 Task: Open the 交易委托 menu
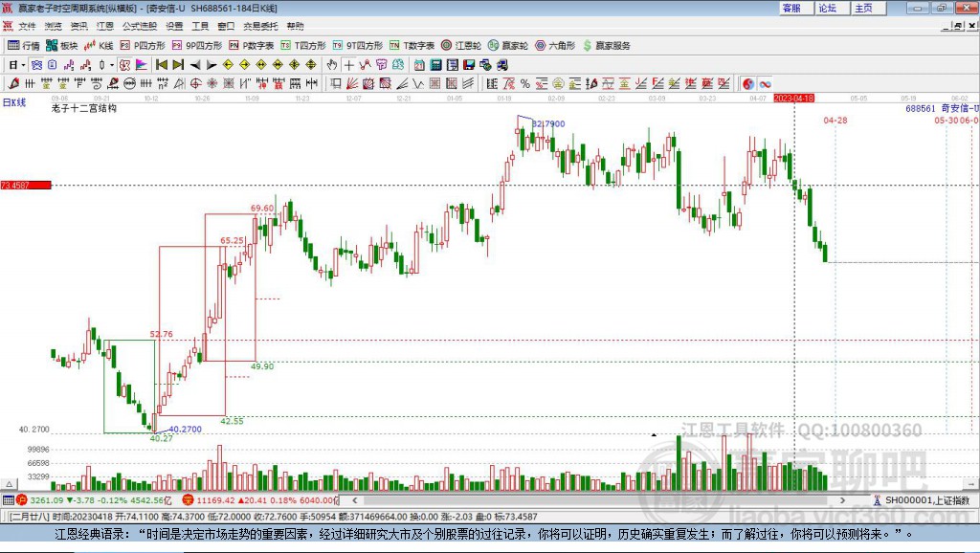point(260,26)
